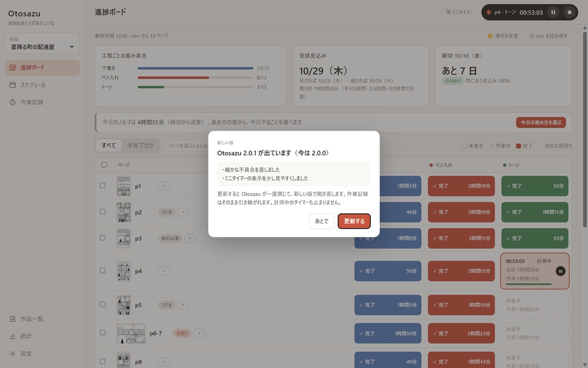Click the 下書き progress bar 13/13
The image size is (588, 368).
[195, 68]
